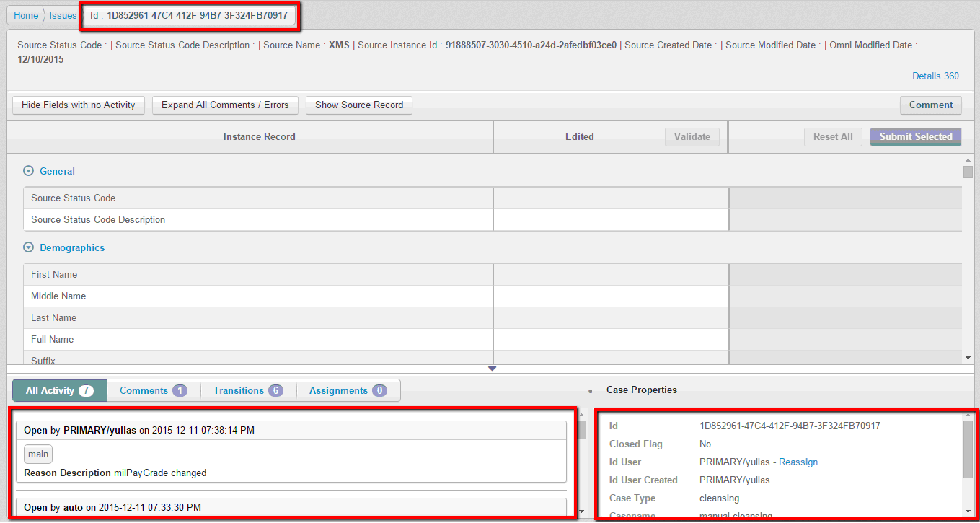This screenshot has width=980, height=523.
Task: Click the main tag in activity entry
Action: click(38, 454)
